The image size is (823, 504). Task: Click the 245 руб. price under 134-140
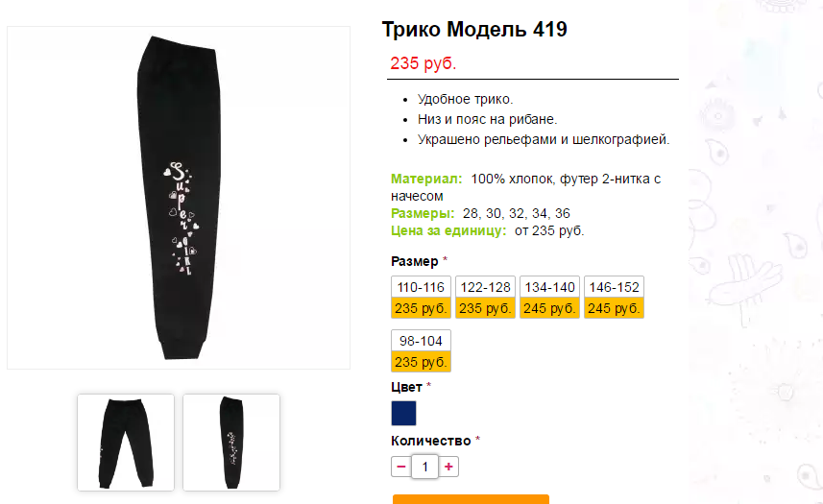tap(549, 308)
